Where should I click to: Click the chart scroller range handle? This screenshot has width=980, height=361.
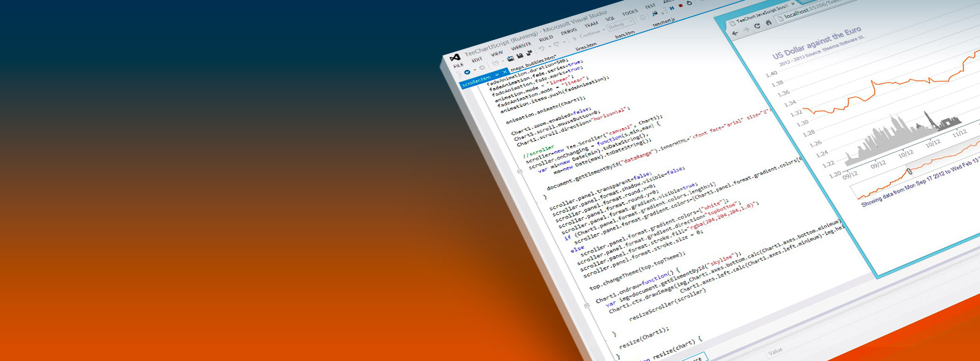pyautogui.click(x=909, y=171)
